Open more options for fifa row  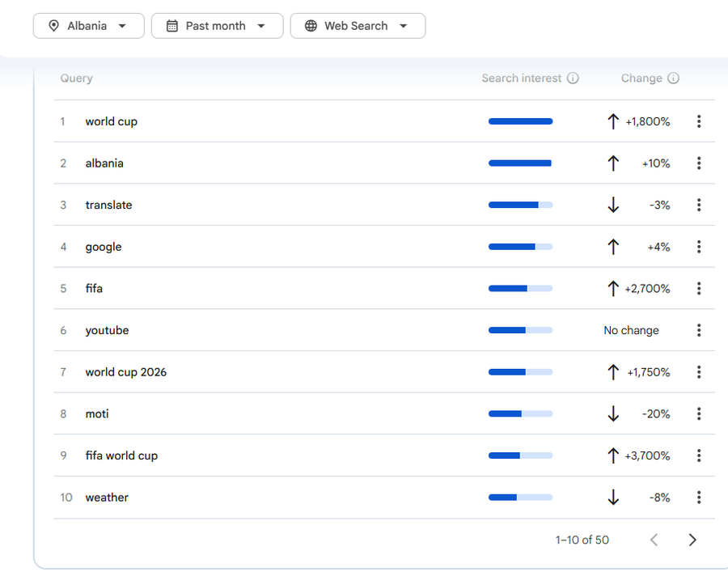click(699, 289)
